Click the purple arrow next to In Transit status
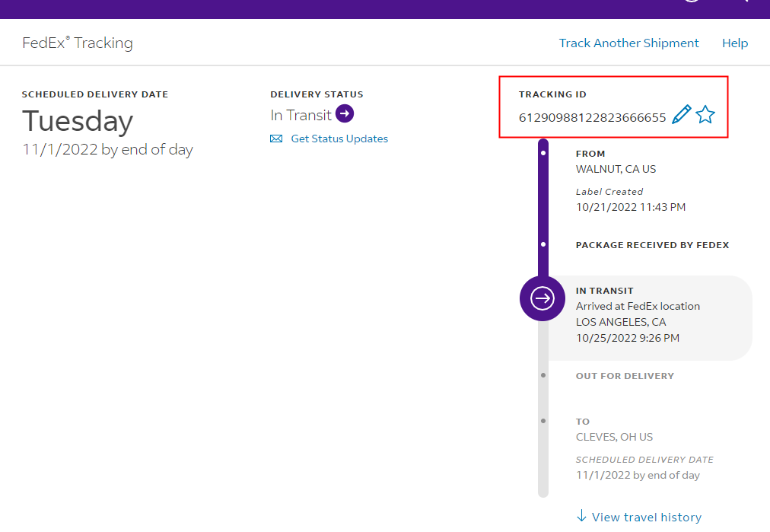This screenshot has width=770, height=532. [345, 114]
